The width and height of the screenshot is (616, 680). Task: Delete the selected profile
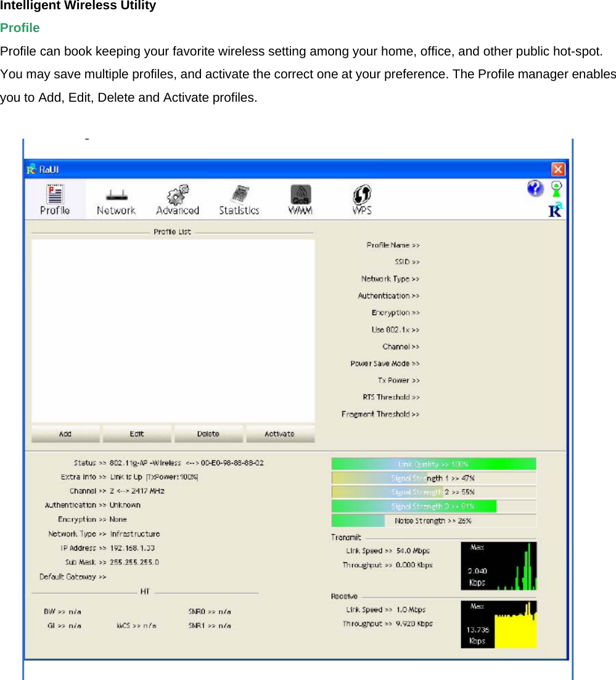click(208, 433)
